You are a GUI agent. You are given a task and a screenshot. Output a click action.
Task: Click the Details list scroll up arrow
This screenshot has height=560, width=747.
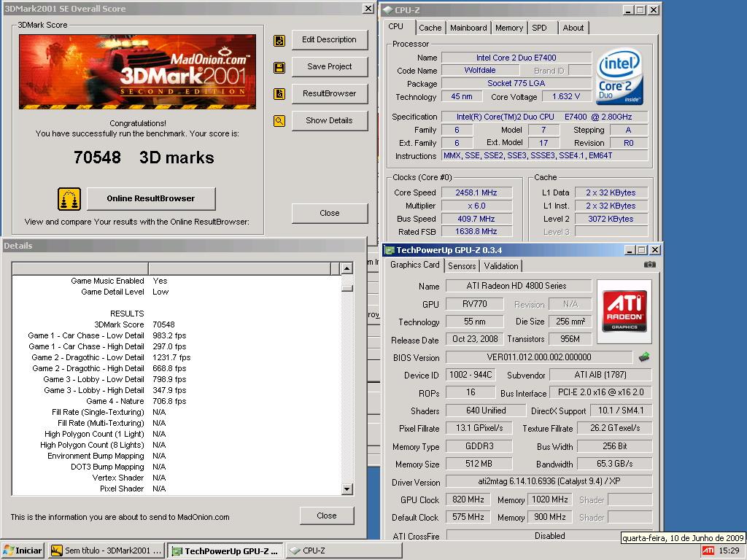(x=347, y=268)
